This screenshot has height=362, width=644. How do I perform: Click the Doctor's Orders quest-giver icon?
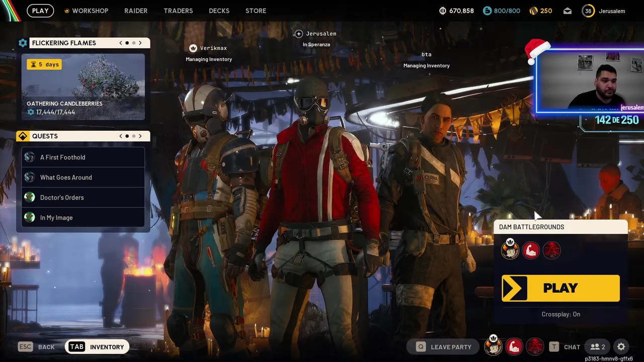tap(30, 198)
